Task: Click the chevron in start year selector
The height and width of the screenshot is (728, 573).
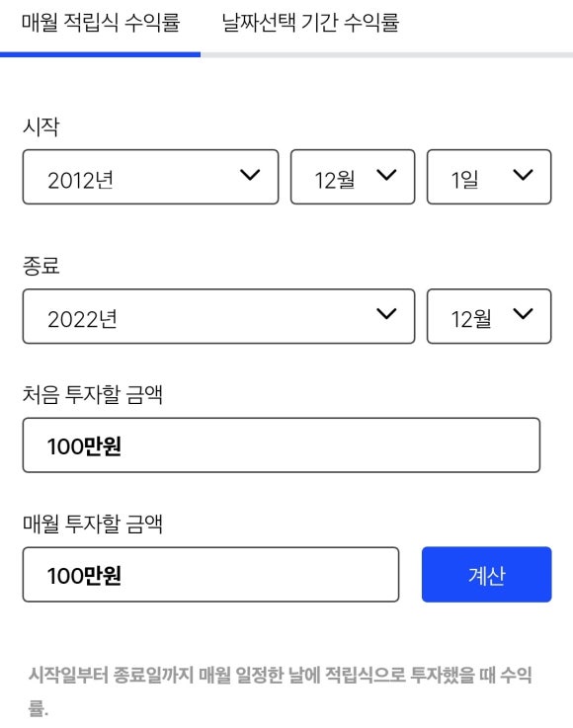Action: (x=250, y=175)
